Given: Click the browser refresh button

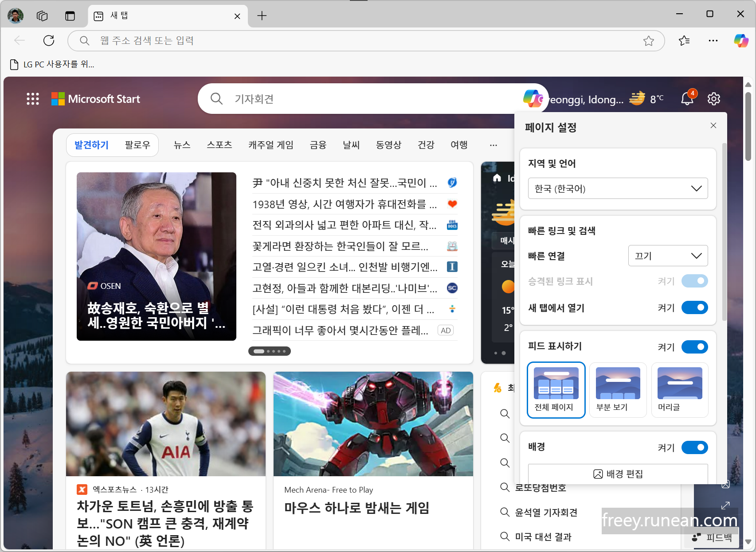Looking at the screenshot, I should pyautogui.click(x=49, y=41).
